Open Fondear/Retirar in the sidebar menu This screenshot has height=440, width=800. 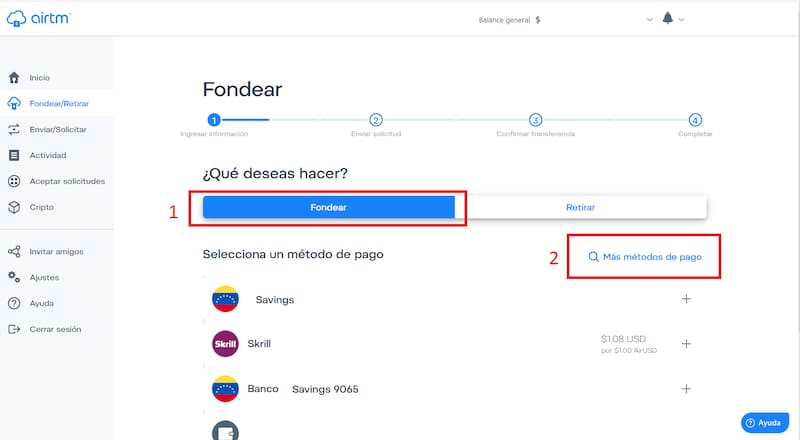(57, 104)
